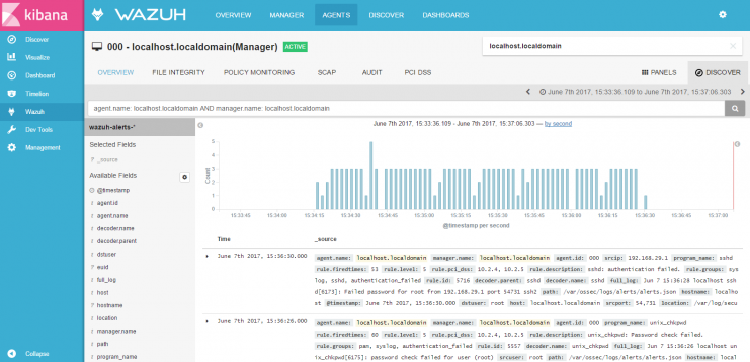750x362 pixels.
Task: Select the agent OVERVIEW tab
Action: (x=116, y=73)
